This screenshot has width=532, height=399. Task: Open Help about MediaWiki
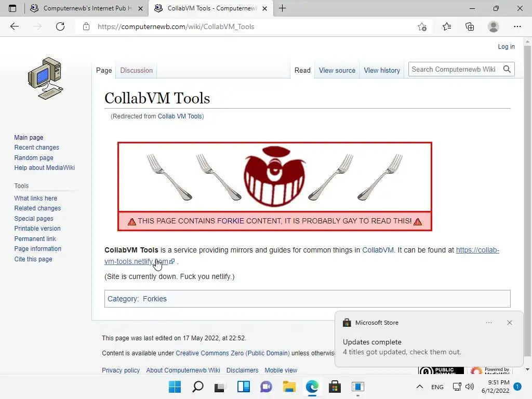coord(45,168)
